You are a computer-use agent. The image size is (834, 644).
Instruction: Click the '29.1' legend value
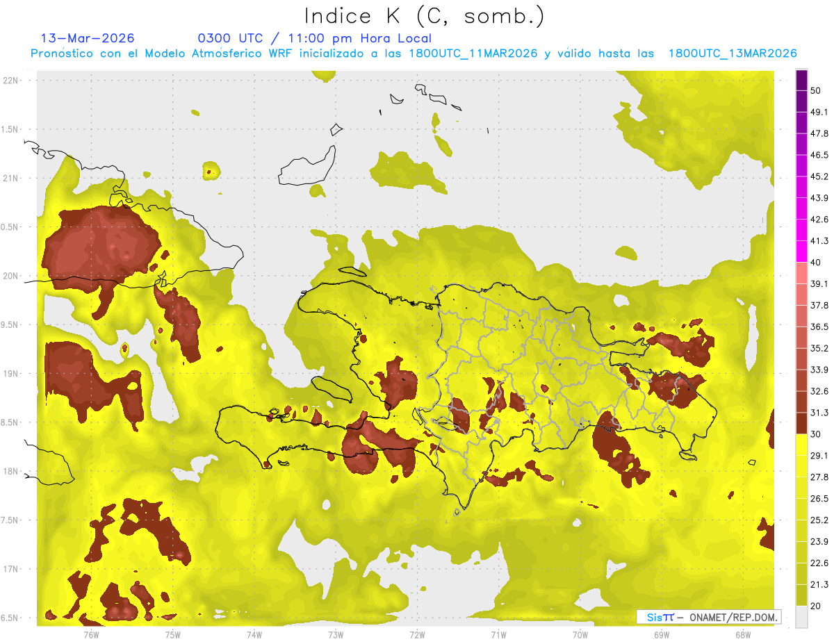pos(819,456)
